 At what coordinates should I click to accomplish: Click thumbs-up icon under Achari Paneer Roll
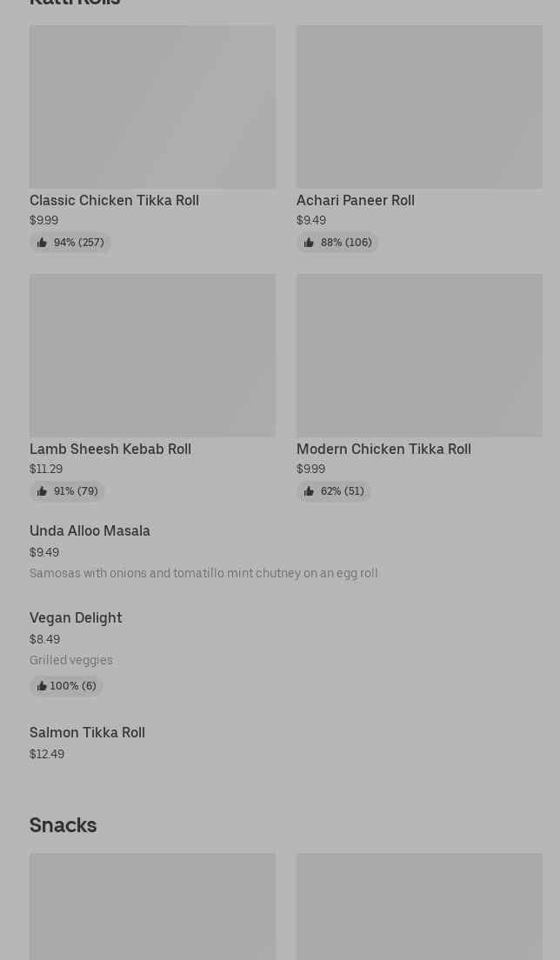309,243
